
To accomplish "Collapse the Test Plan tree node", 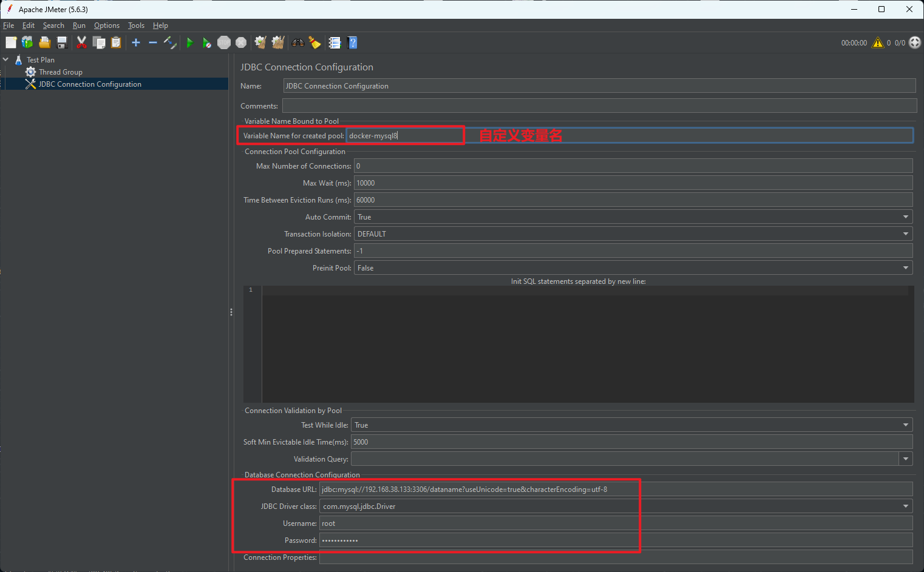I will [5, 59].
